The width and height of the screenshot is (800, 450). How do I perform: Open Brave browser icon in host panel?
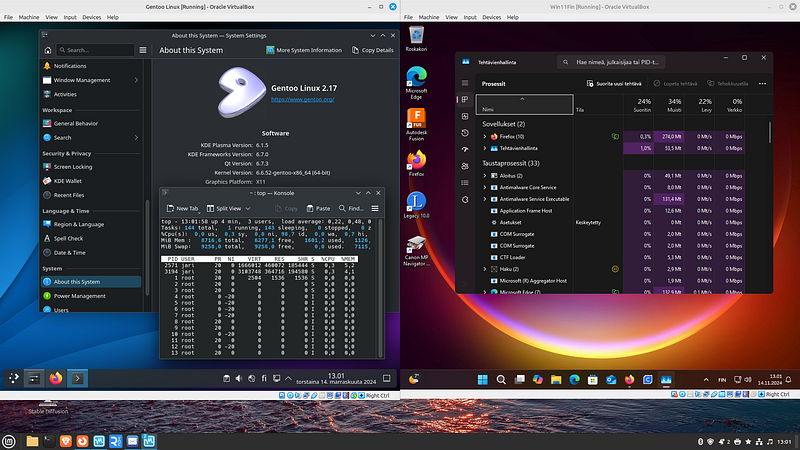pyautogui.click(x=66, y=441)
